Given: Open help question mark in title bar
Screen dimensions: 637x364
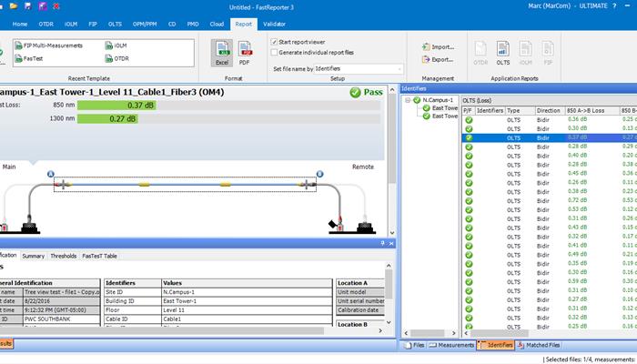Looking at the screenshot, I should (614, 6).
